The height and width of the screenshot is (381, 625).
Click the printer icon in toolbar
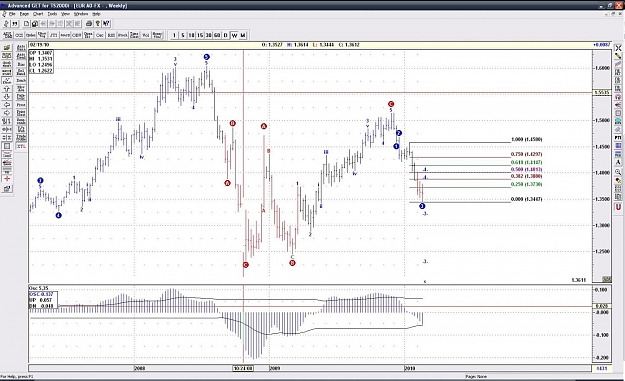pyautogui.click(x=89, y=24)
